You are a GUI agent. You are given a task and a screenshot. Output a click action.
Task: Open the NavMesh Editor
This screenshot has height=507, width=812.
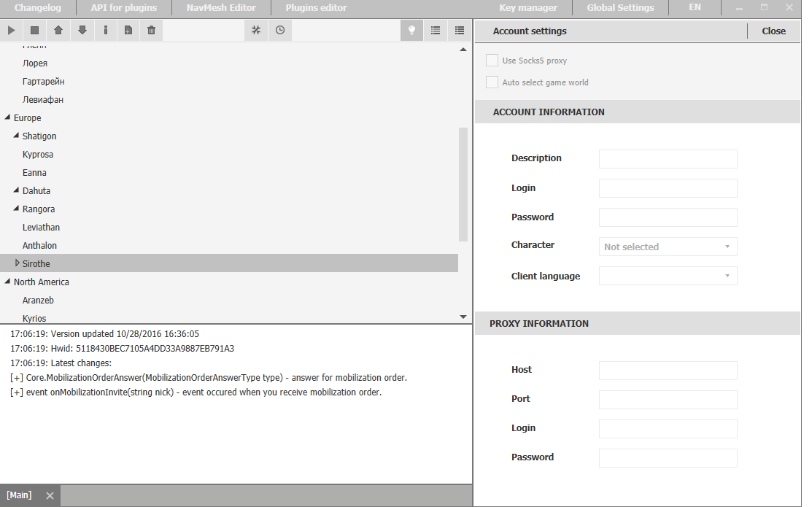point(221,8)
